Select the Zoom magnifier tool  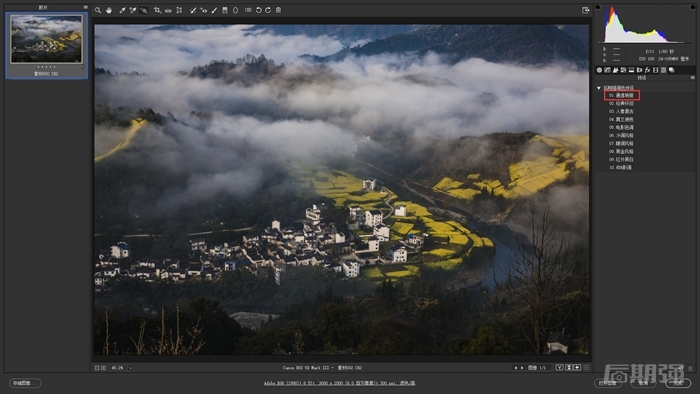point(98,10)
